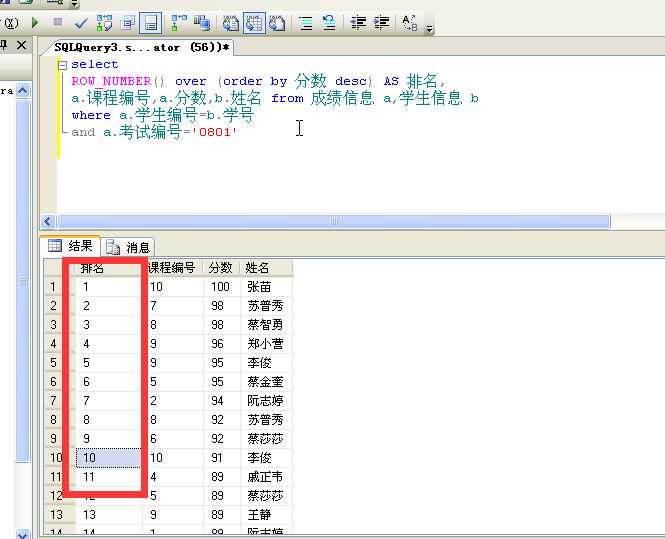This screenshot has height=539, width=665.
Task: Switch to the 结果 results tab
Action: (70, 246)
